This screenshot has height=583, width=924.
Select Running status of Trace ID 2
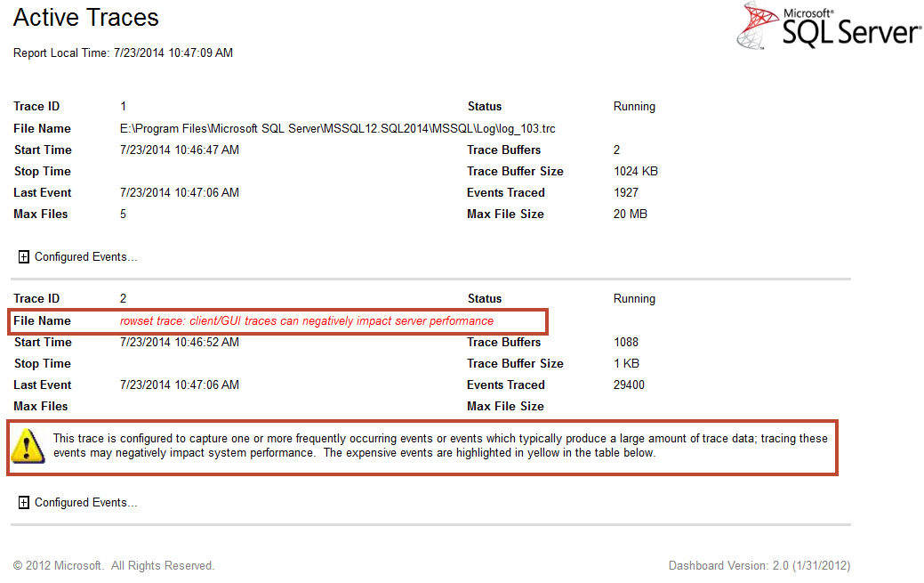point(634,299)
